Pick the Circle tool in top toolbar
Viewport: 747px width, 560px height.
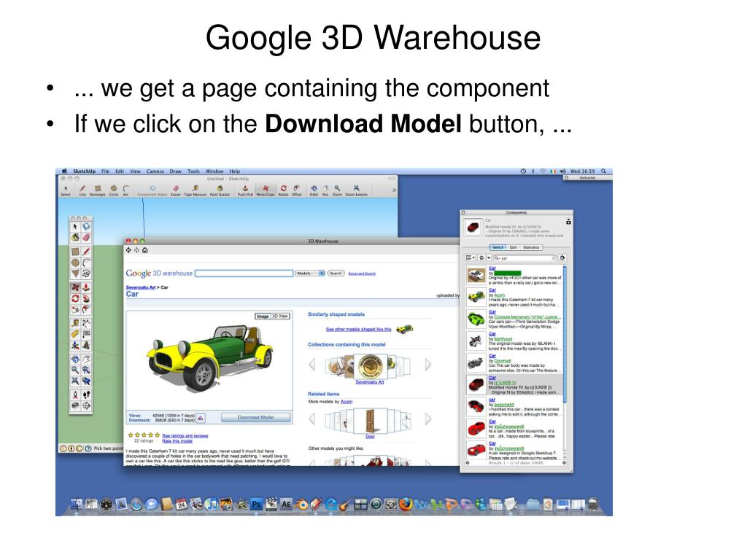click(x=113, y=190)
